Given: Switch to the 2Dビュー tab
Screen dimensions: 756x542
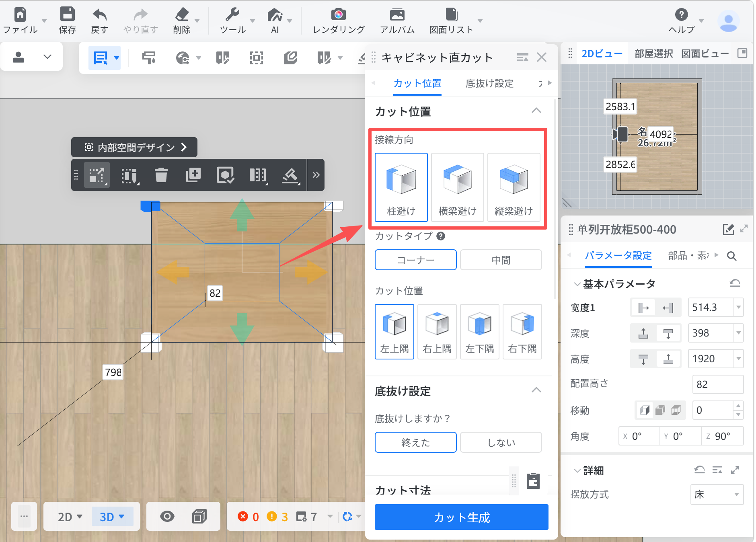Looking at the screenshot, I should [602, 53].
